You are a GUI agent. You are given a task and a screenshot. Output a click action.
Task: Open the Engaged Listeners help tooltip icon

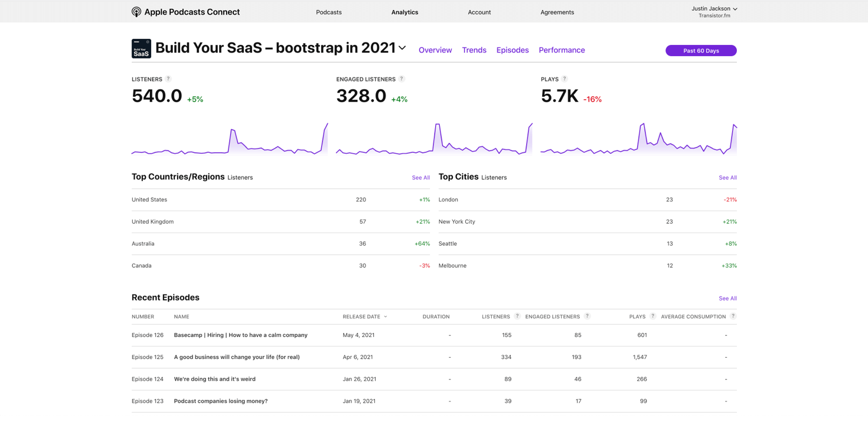[402, 79]
